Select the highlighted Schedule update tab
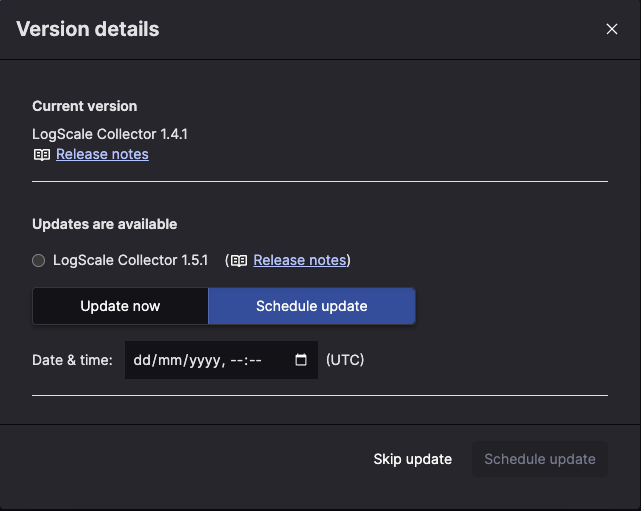The image size is (641, 511). point(311,306)
